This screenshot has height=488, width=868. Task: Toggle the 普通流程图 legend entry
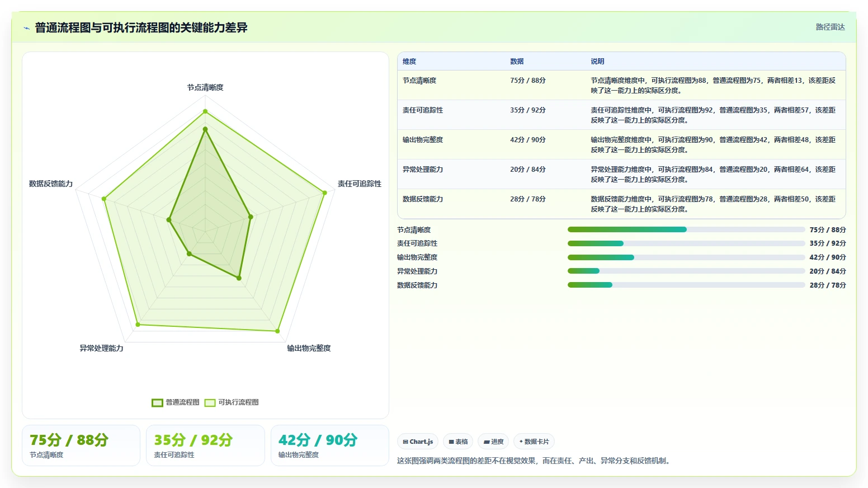tap(176, 402)
